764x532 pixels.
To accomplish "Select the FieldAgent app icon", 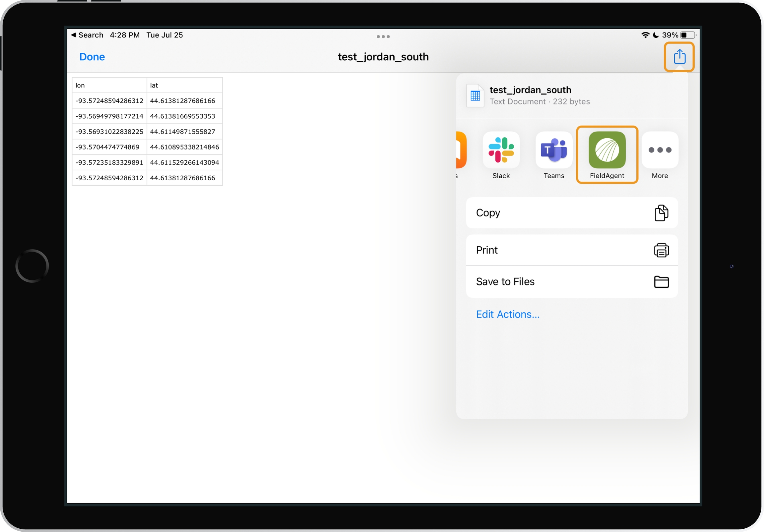I will point(606,150).
